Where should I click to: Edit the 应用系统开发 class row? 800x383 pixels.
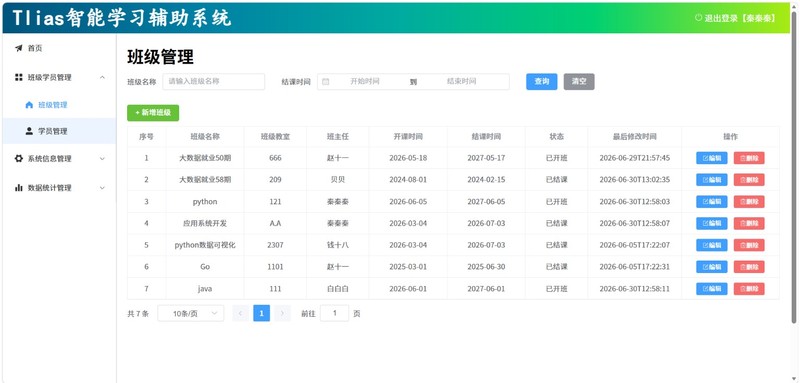coord(712,223)
